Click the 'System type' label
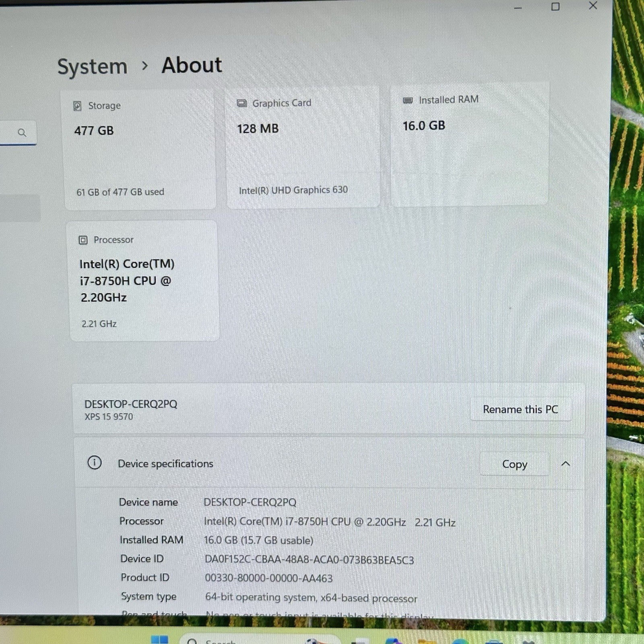 [x=149, y=596]
